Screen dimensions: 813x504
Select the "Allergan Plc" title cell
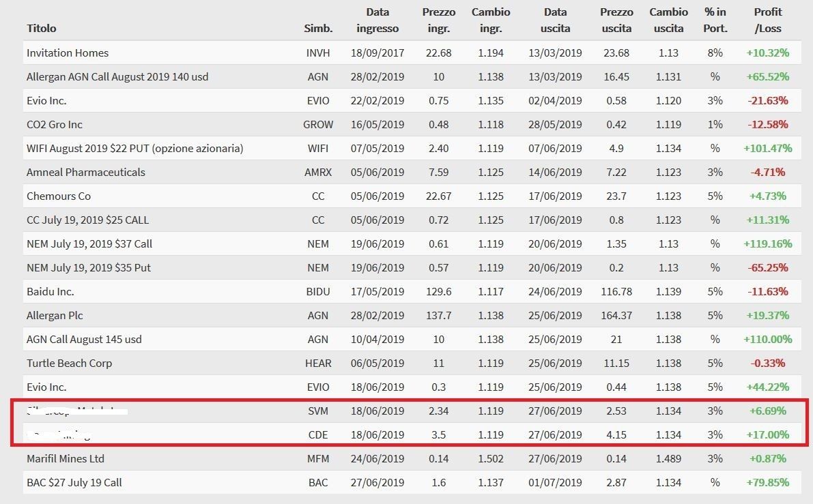[55, 315]
